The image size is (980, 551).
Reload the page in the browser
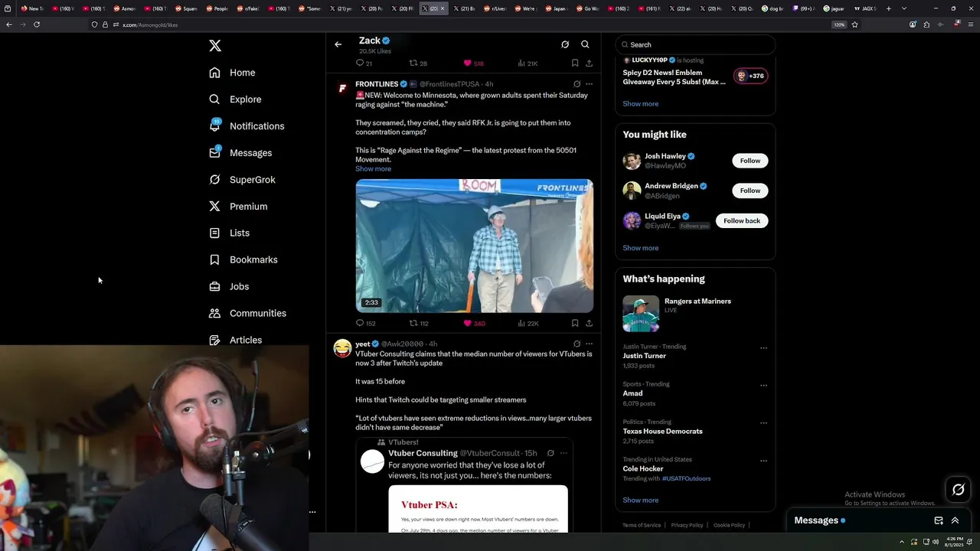[x=37, y=24]
